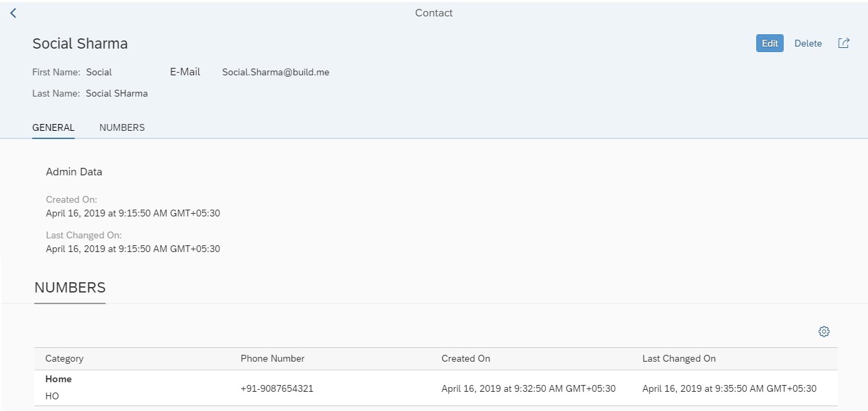Click the Social Sharma page title

tap(80, 43)
